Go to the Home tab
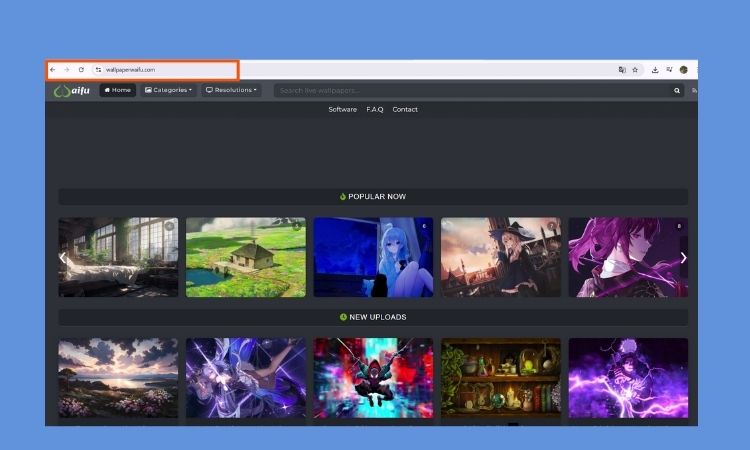 click(x=118, y=90)
